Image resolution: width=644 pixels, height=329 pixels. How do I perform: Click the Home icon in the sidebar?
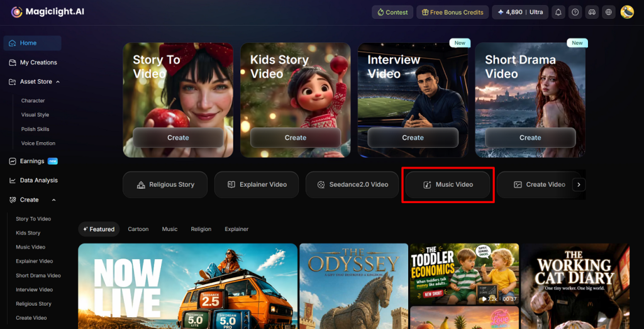(13, 43)
